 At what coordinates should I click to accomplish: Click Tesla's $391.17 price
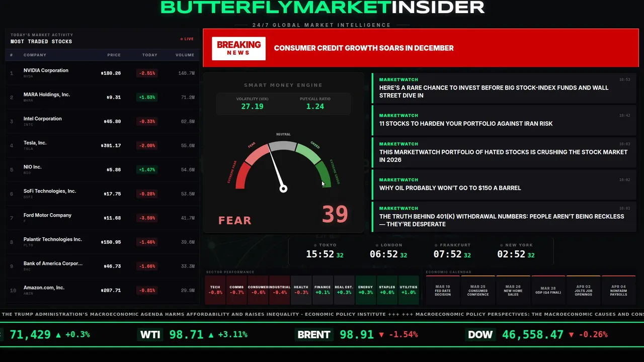point(111,145)
